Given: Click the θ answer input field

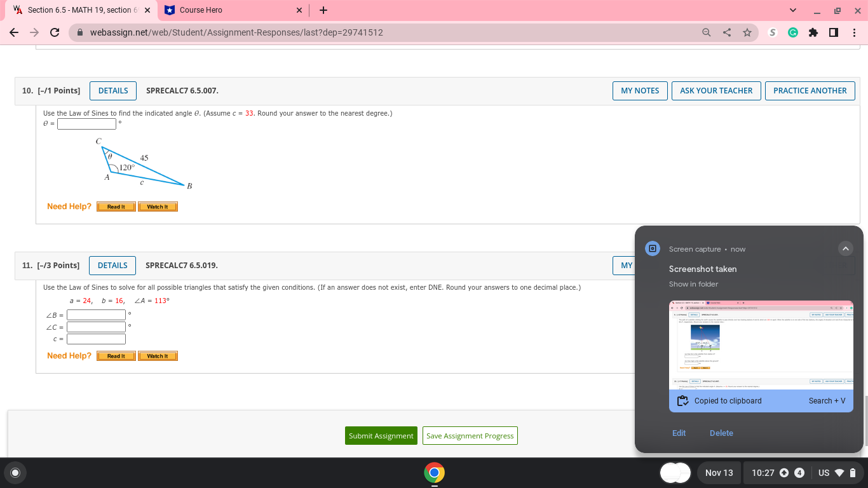Looking at the screenshot, I should point(86,123).
